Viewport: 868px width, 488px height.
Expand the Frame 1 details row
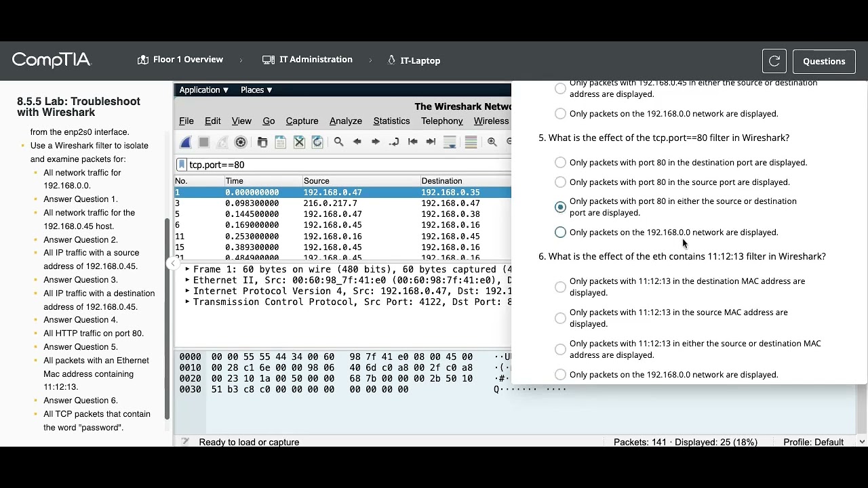188,270
